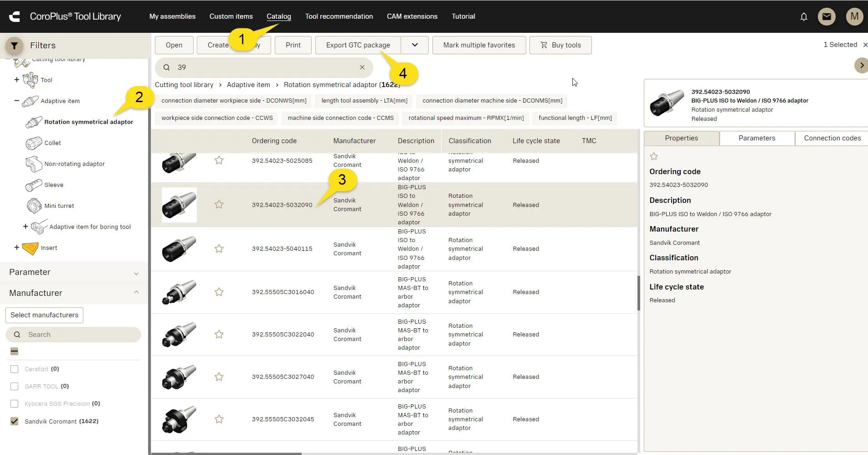This screenshot has height=455, width=868.
Task: Click the Buy tools button
Action: click(560, 45)
